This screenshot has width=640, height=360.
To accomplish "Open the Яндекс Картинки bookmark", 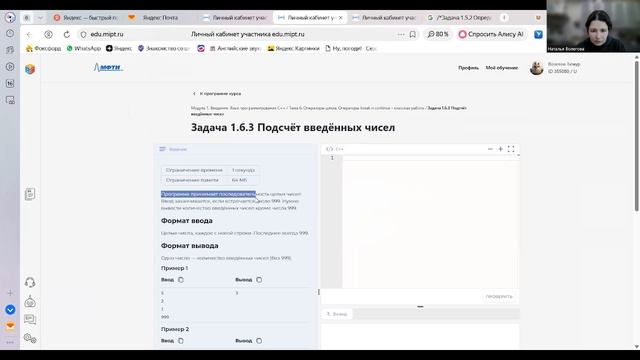I will (x=293, y=48).
